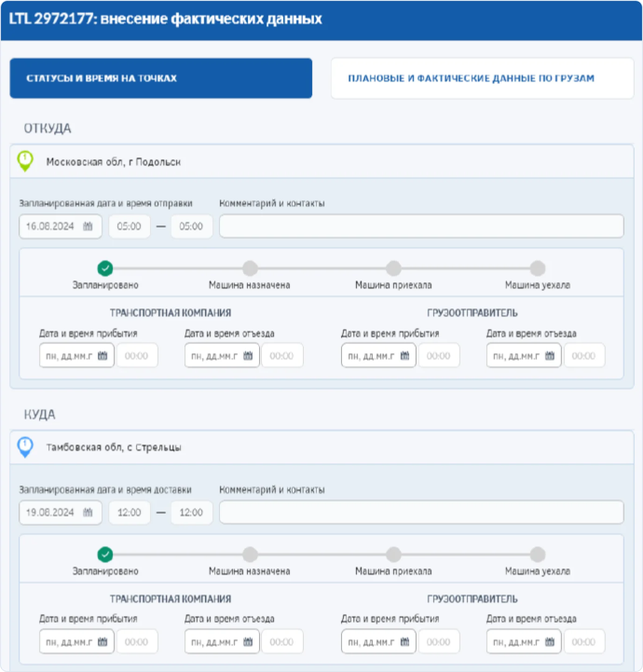Set Машина уехала status in КУДА
The width and height of the screenshot is (643, 672).
[538, 555]
